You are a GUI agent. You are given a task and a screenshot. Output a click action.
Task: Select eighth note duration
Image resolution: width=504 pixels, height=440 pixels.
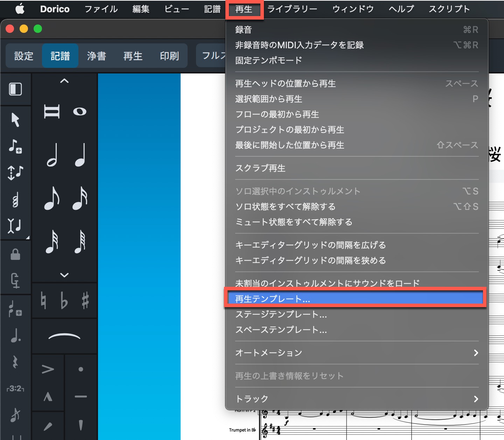pyautogui.click(x=52, y=198)
